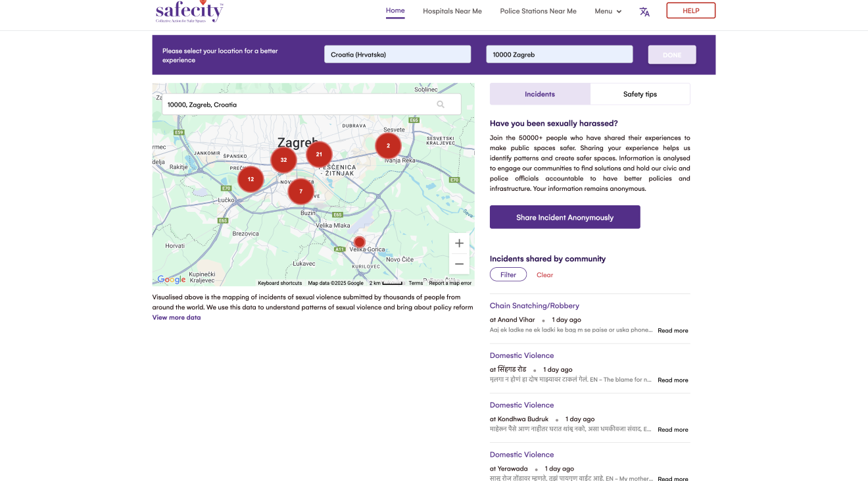Open the language translation icon
868x481 pixels.
(x=644, y=11)
